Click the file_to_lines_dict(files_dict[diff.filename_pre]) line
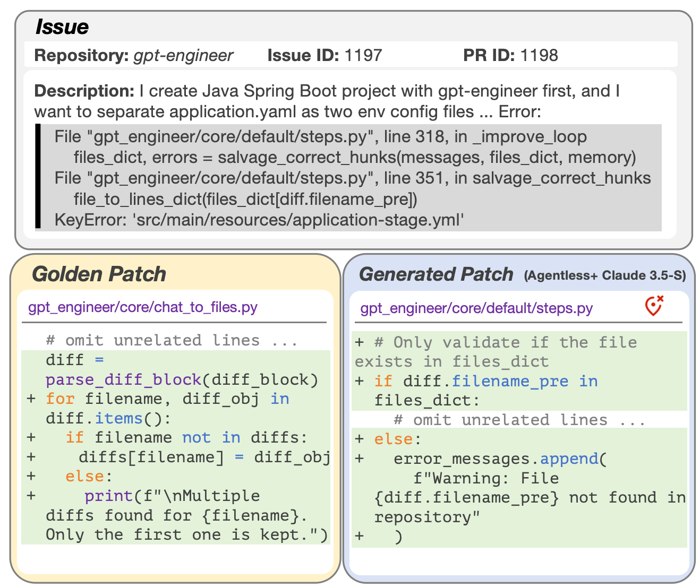 (x=245, y=200)
